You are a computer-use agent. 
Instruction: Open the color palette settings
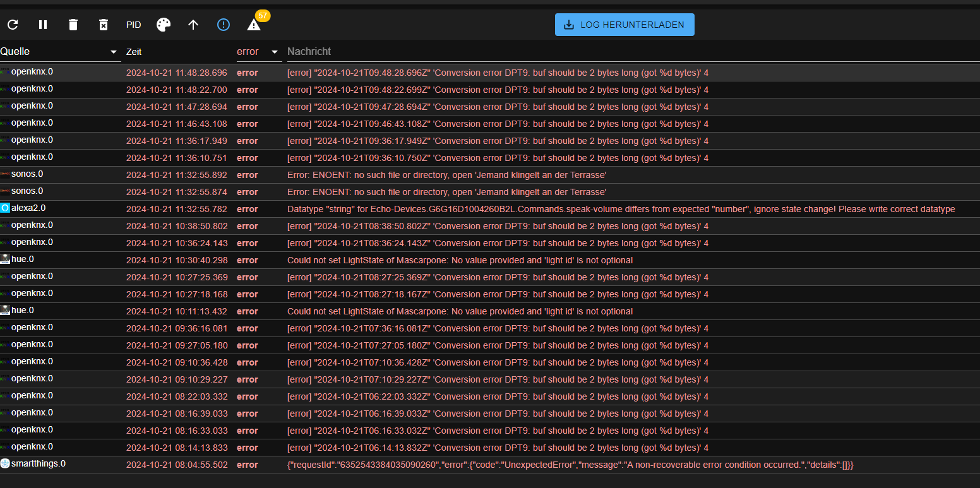tap(164, 25)
